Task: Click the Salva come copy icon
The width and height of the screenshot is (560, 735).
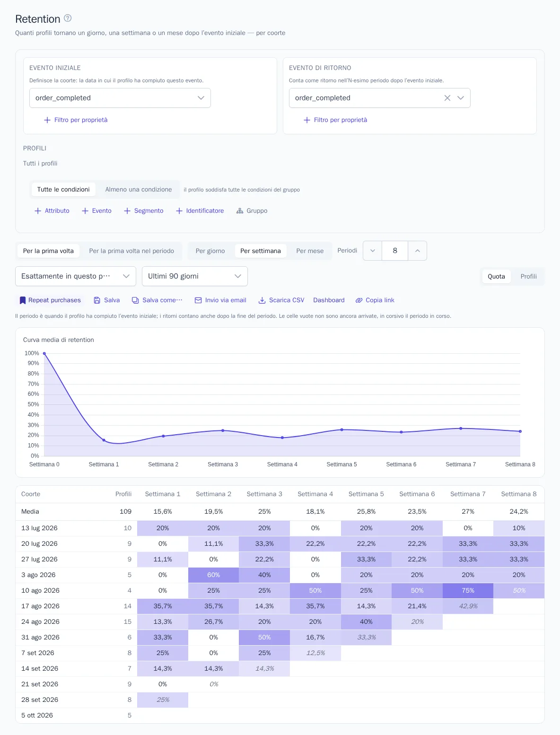Action: [x=135, y=300]
